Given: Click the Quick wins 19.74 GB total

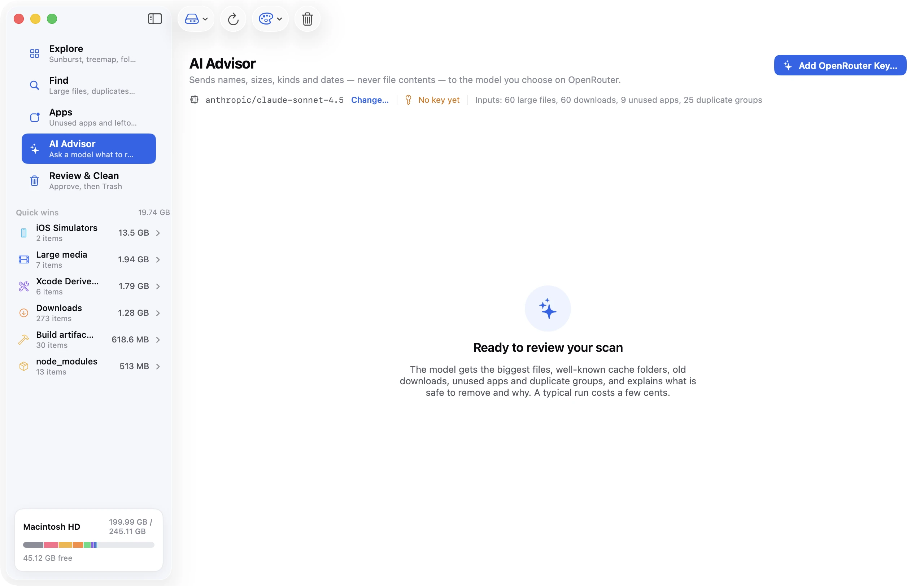Looking at the screenshot, I should tap(154, 213).
